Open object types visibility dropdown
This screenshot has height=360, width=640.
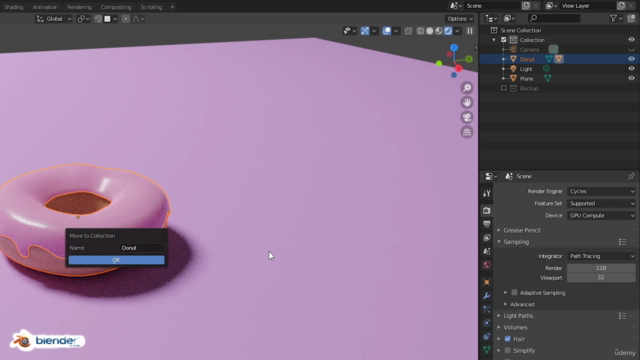350,31
